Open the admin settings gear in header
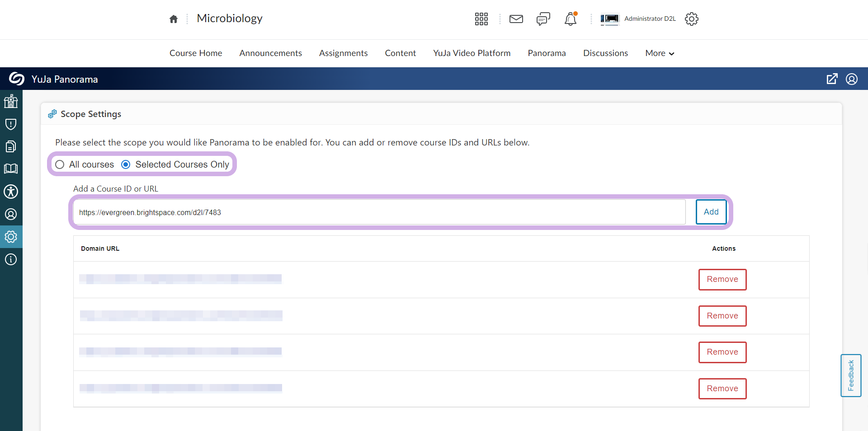Screen dimensions: 868x431 coord(692,19)
